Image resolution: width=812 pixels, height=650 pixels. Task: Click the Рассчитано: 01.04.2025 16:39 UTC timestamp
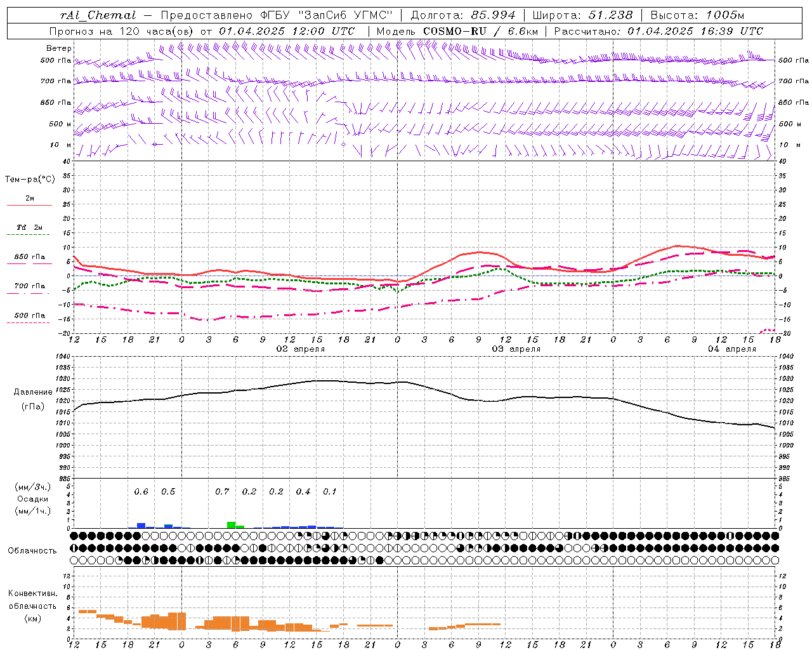coord(658,31)
